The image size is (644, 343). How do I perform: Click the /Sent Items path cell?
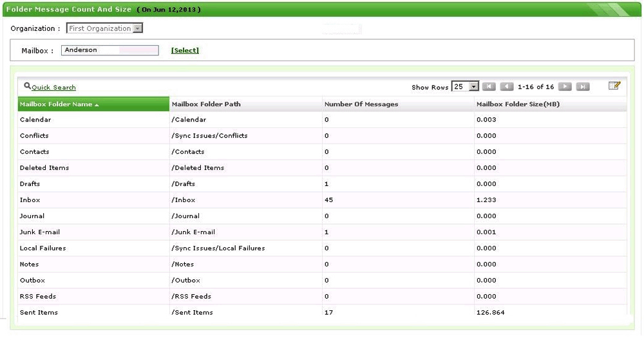tap(245, 312)
